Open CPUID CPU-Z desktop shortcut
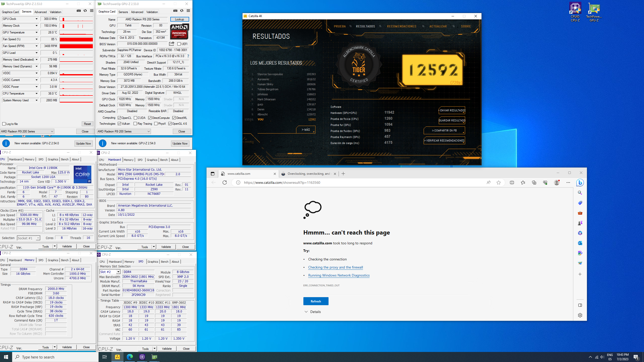Image resolution: width=644 pixels, height=362 pixels. (575, 12)
